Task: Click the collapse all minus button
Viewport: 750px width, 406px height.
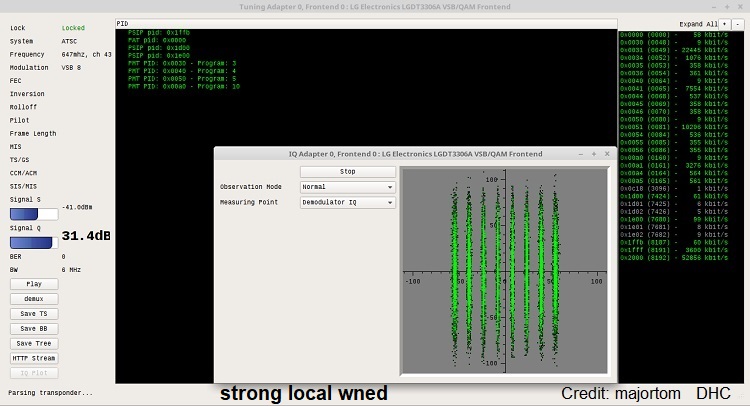Action: pyautogui.click(x=738, y=22)
